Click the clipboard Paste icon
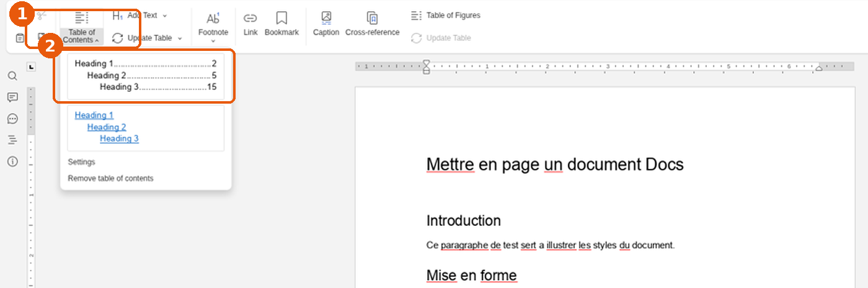 click(20, 38)
